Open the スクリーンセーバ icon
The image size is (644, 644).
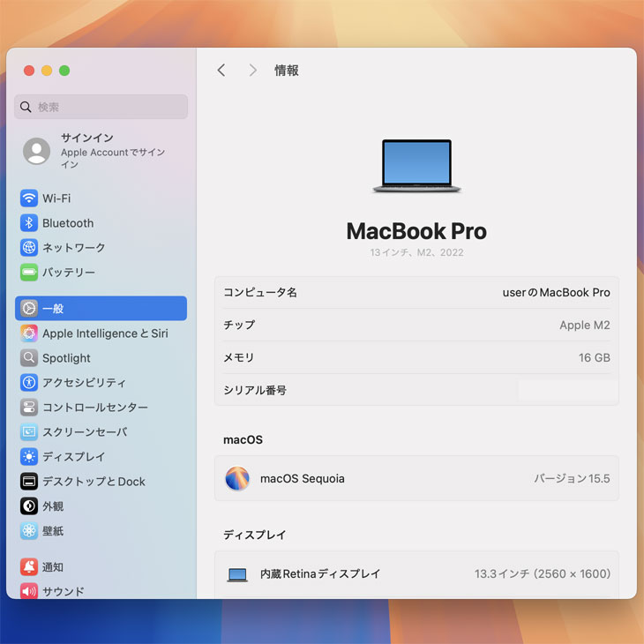29,431
